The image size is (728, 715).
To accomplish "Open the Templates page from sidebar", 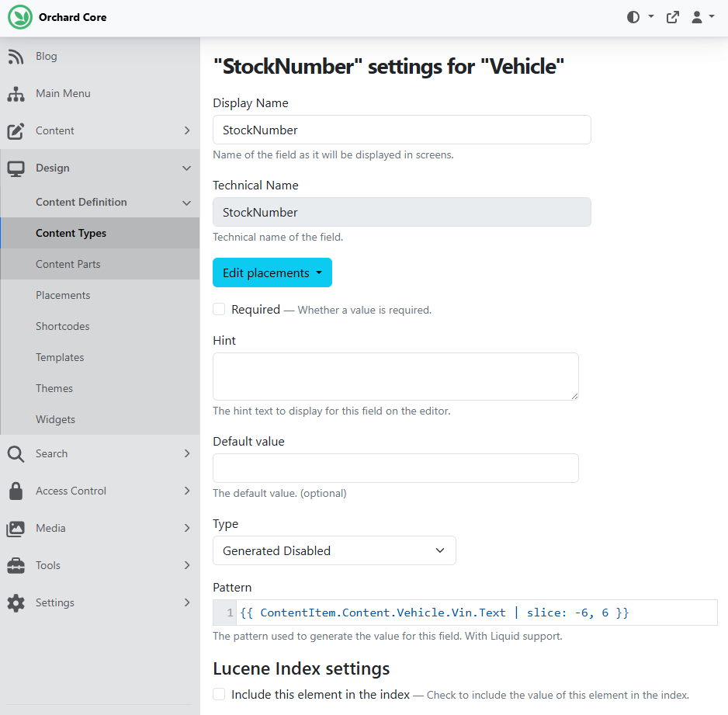I will tap(60, 357).
